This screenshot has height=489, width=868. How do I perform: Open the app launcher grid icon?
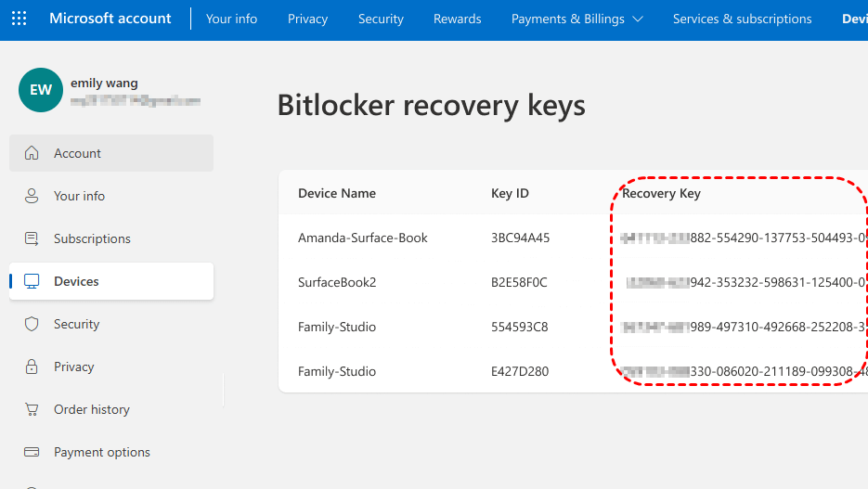pos(19,19)
